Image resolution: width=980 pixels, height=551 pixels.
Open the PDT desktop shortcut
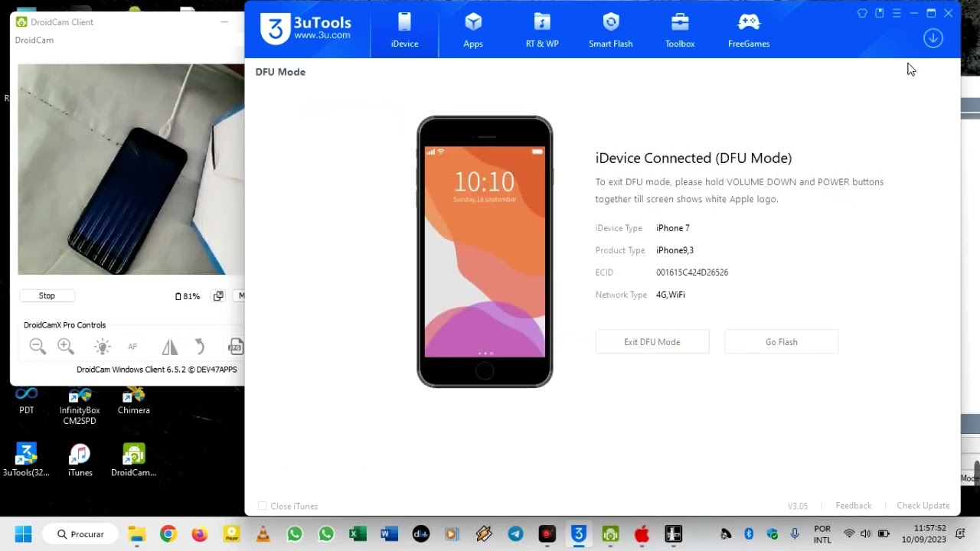click(x=27, y=400)
